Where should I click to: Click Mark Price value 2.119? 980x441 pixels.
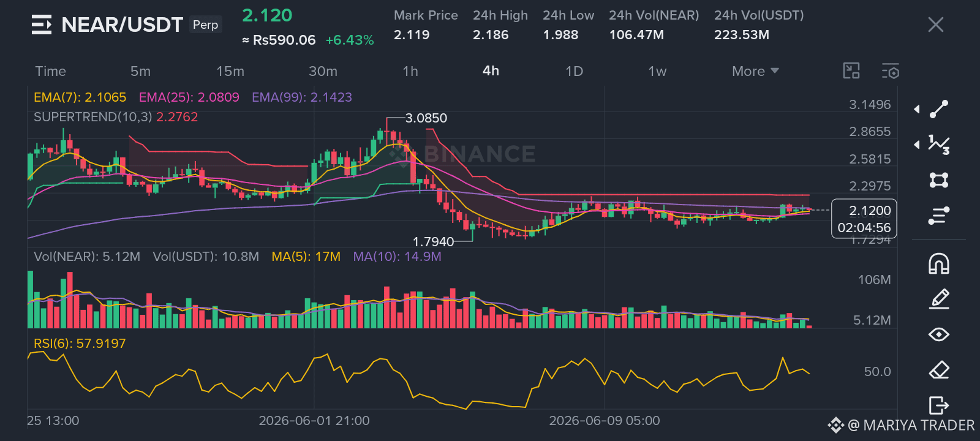[412, 35]
